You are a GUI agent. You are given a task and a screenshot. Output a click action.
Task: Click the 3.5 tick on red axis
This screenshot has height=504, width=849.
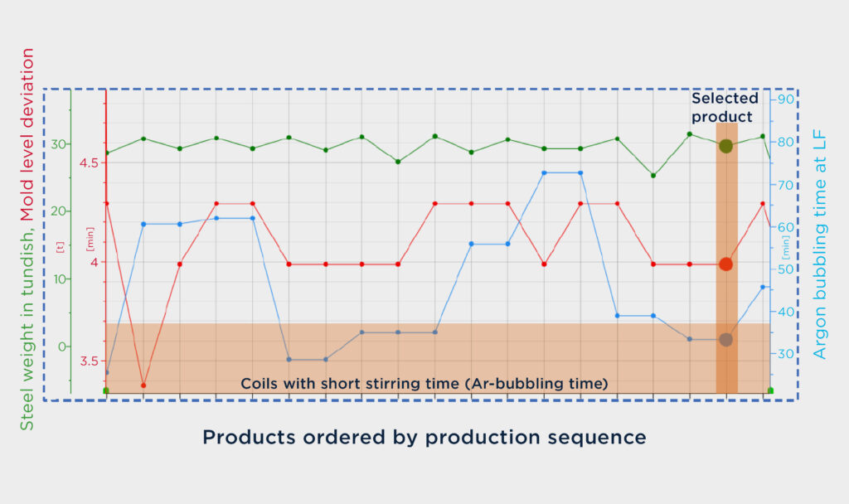point(90,361)
